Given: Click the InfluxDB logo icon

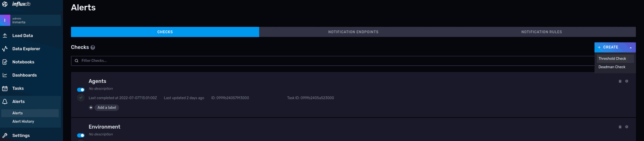Looking at the screenshot, I should (x=5, y=4).
